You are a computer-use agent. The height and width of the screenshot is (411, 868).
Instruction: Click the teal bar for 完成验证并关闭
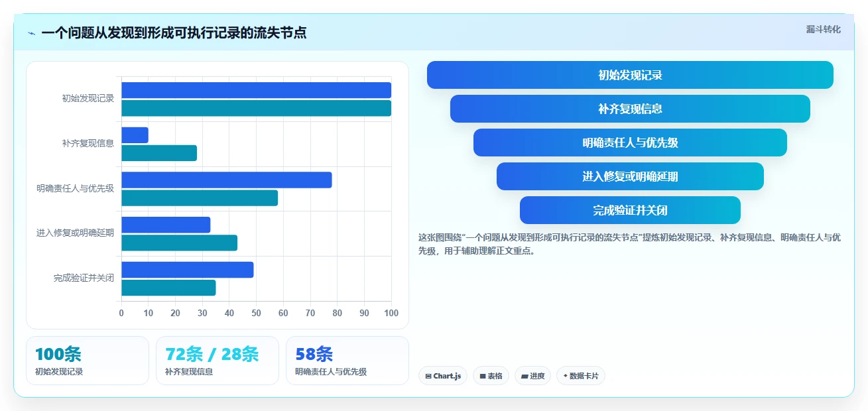[x=168, y=288]
